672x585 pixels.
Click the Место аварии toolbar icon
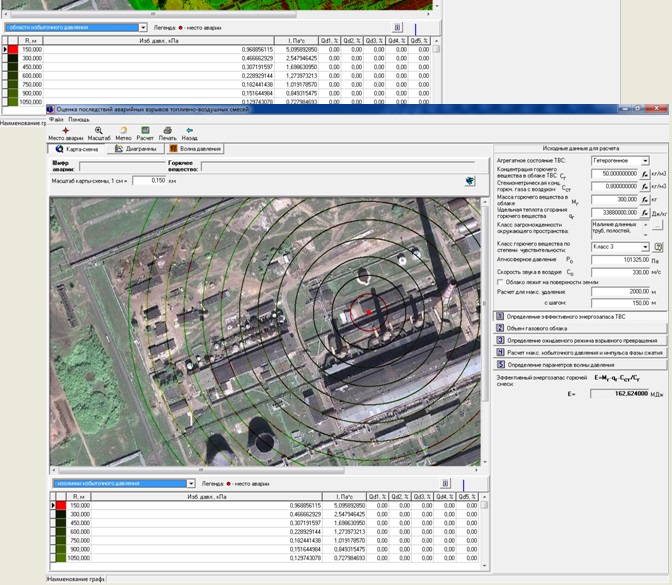pyautogui.click(x=66, y=132)
